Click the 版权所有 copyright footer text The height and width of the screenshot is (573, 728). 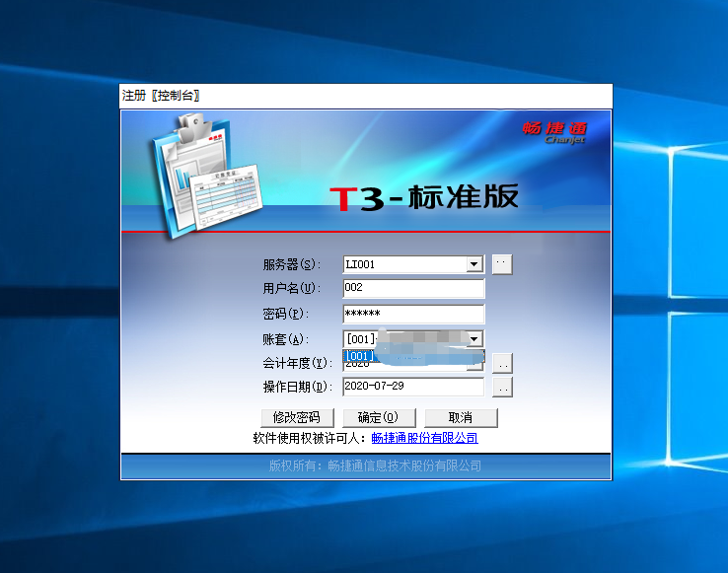tap(375, 466)
